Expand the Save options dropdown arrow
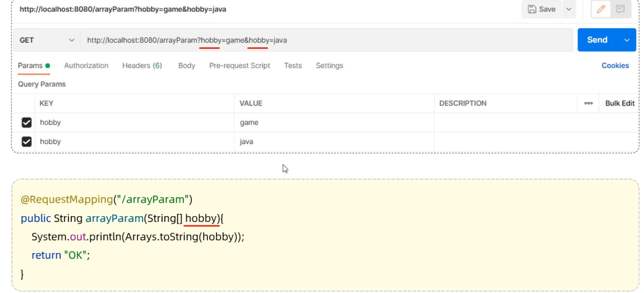The image size is (644, 293). (x=569, y=9)
